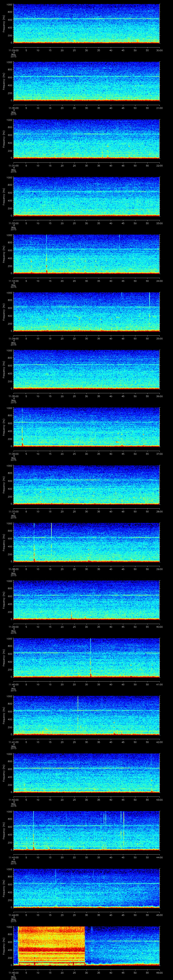Screen dimensions: 173x980
Task: Pick the 11:38:00 start time label
Action: [13, 569]
